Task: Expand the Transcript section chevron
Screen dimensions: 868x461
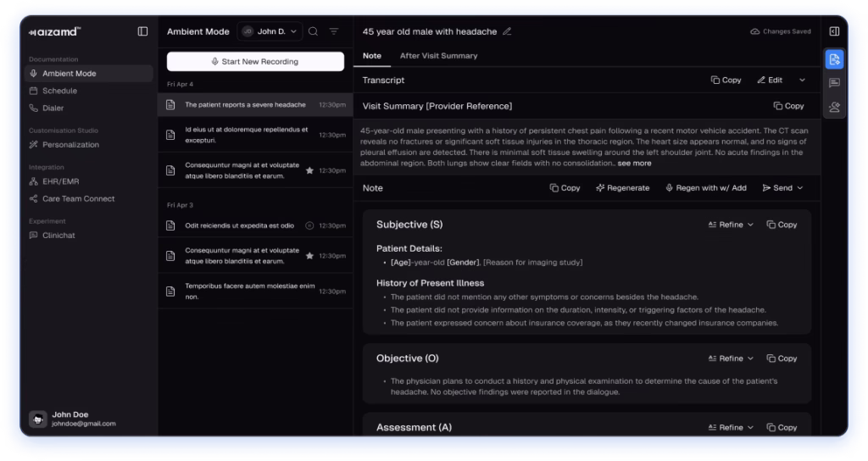Action: (802, 80)
